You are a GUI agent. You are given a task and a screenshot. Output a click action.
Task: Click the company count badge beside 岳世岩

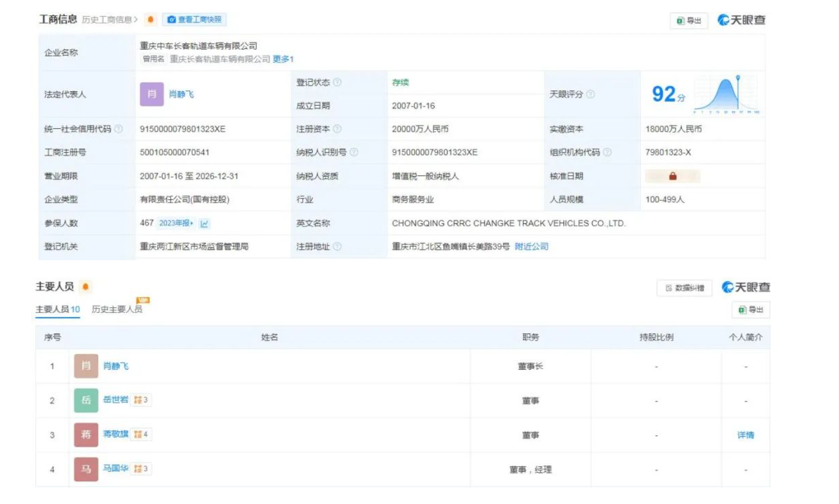point(141,400)
